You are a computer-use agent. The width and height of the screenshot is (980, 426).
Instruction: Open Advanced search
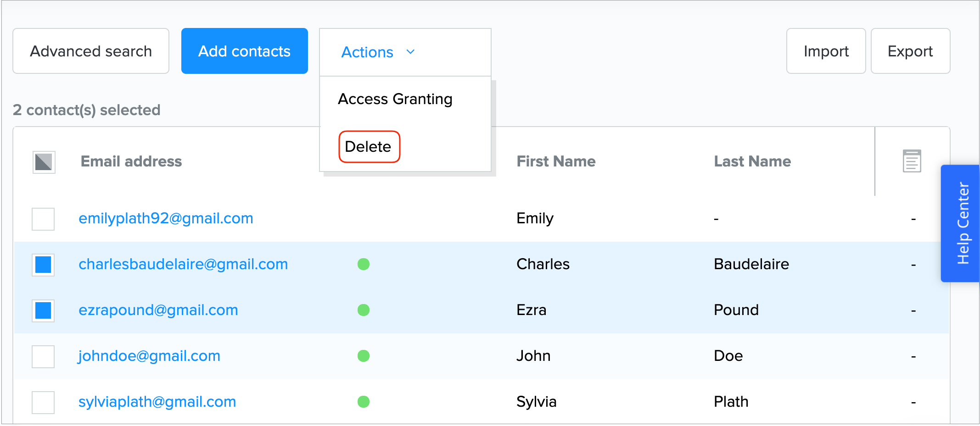[x=91, y=51]
